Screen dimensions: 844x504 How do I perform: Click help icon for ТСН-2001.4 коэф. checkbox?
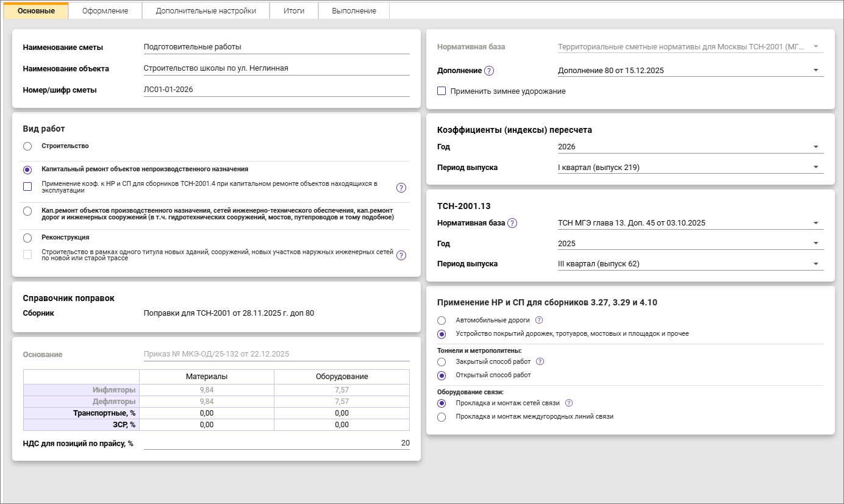click(401, 187)
